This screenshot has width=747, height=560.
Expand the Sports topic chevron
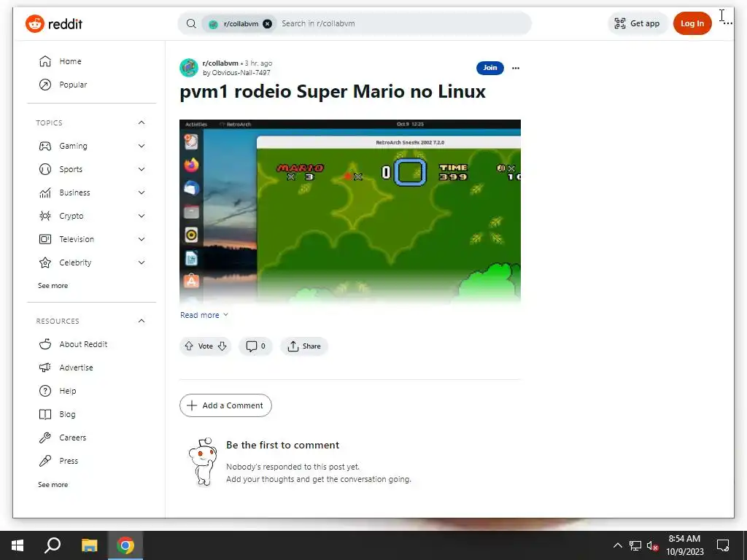point(142,169)
